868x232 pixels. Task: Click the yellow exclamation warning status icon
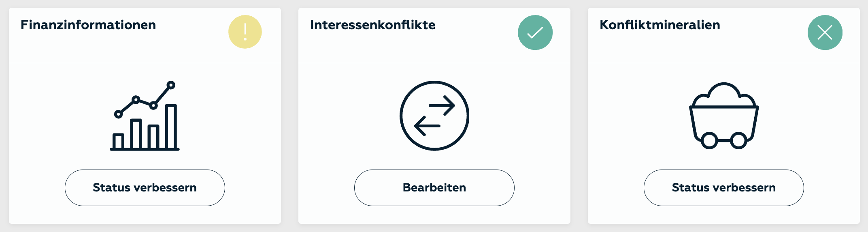pyautogui.click(x=245, y=32)
